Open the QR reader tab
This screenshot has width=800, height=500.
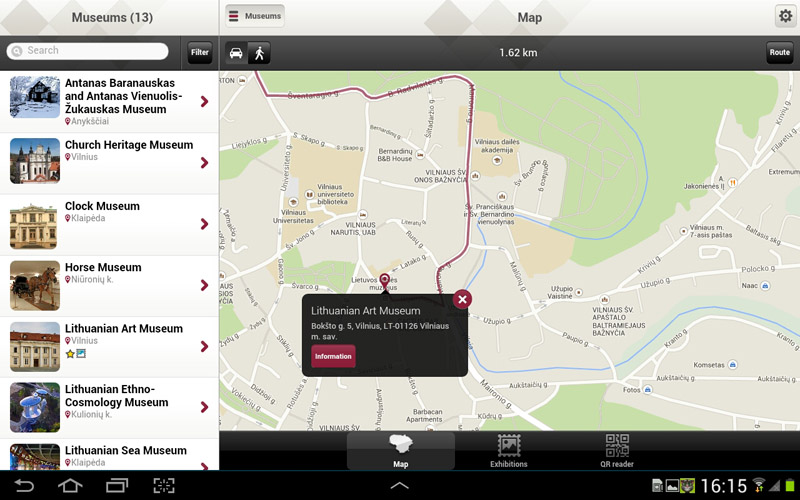pos(617,451)
